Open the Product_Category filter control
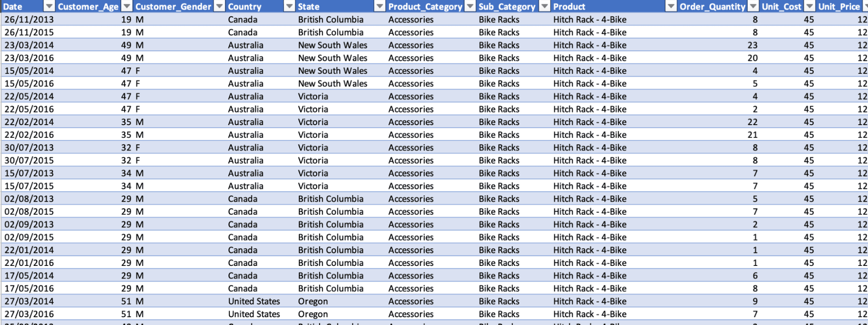Viewport: 868px width, 325px height. pyautogui.click(x=469, y=7)
